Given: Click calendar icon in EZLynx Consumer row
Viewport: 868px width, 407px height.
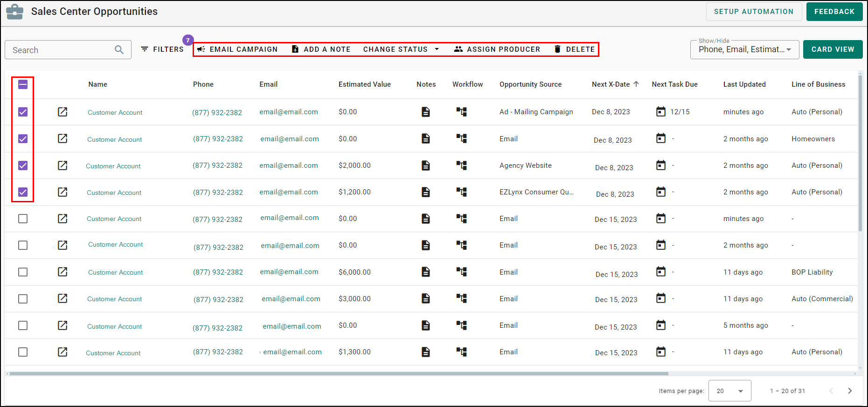Looking at the screenshot, I should [661, 192].
